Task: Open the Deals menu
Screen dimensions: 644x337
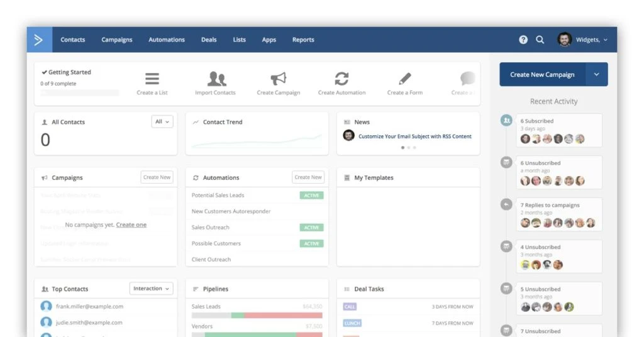Action: 209,40
